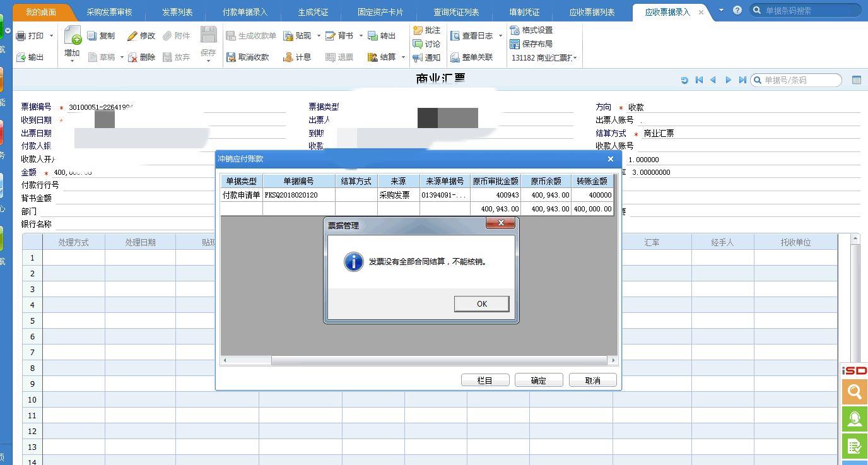Click the 保存布局 save layout icon

point(515,44)
